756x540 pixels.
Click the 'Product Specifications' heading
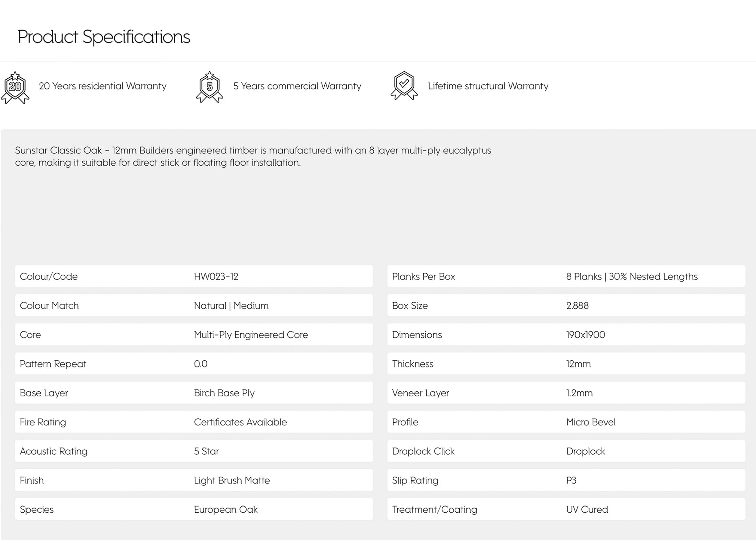point(104,37)
